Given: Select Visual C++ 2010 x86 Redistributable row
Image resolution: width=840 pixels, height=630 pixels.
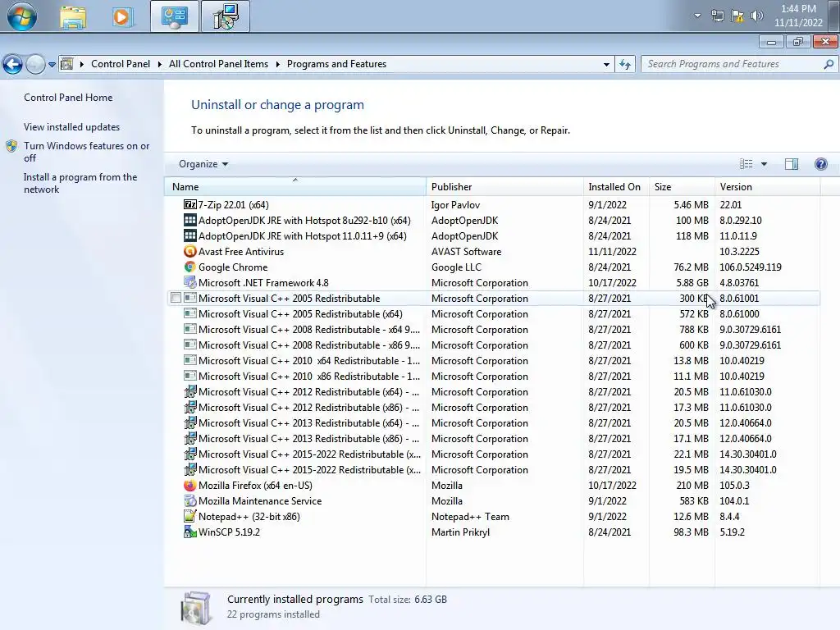Looking at the screenshot, I should pos(492,376).
